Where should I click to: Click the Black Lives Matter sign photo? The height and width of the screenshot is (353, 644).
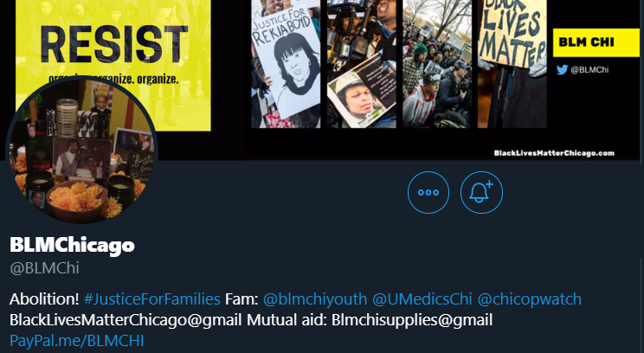(512, 64)
